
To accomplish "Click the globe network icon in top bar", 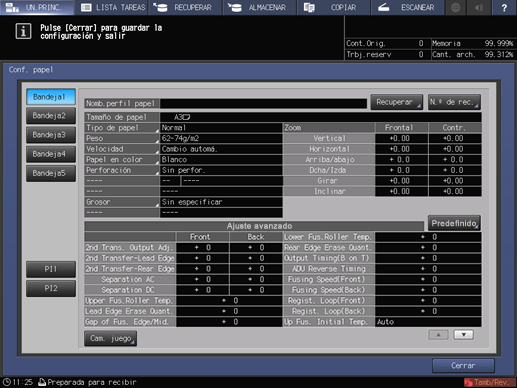I will pyautogui.click(x=456, y=7).
